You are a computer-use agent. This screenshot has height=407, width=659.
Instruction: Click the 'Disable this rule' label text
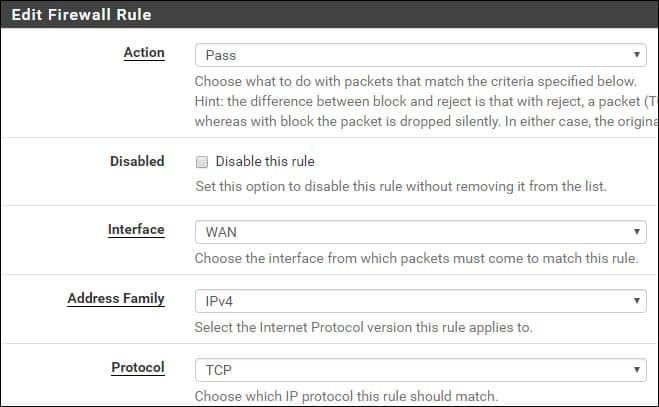pos(265,162)
